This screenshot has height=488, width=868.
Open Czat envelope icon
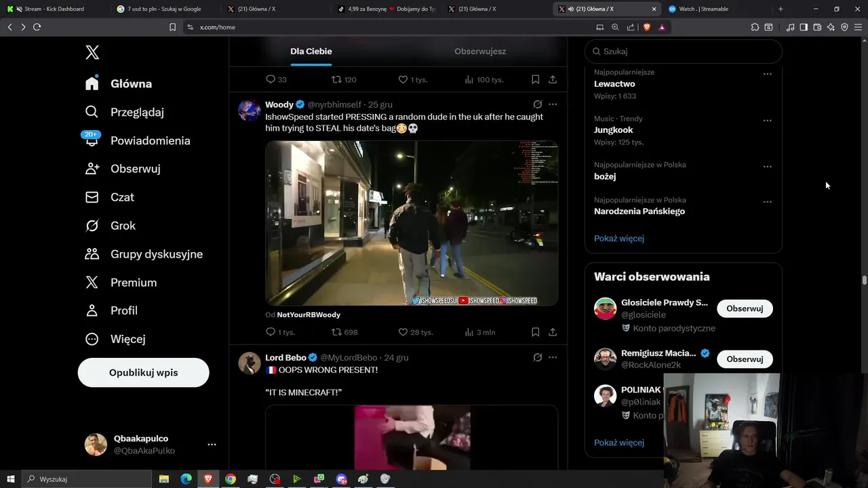92,197
